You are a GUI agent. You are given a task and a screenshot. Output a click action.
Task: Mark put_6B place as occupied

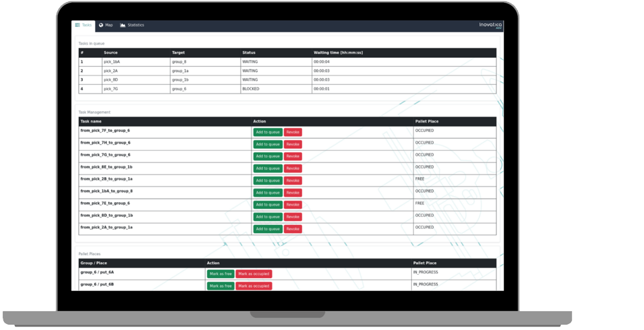point(254,286)
